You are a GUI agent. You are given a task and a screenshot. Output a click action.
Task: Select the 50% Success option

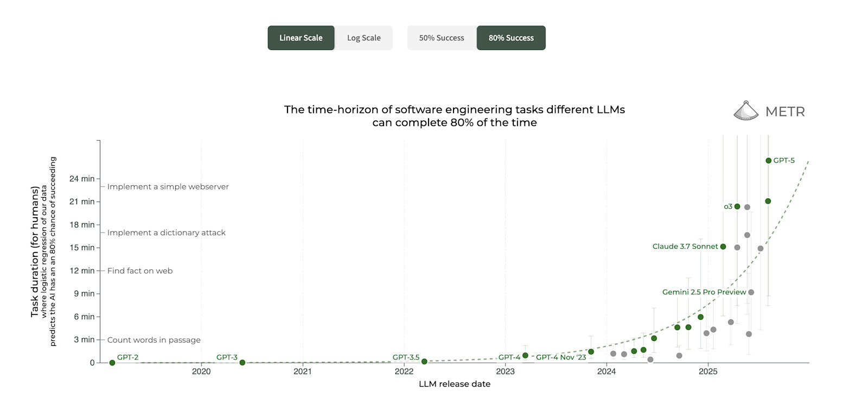point(442,38)
